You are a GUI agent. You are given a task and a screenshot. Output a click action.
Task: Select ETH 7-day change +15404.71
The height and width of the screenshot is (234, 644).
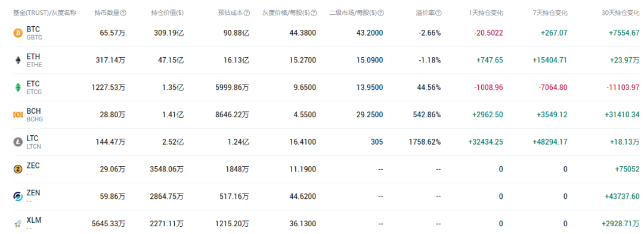[x=550, y=60]
